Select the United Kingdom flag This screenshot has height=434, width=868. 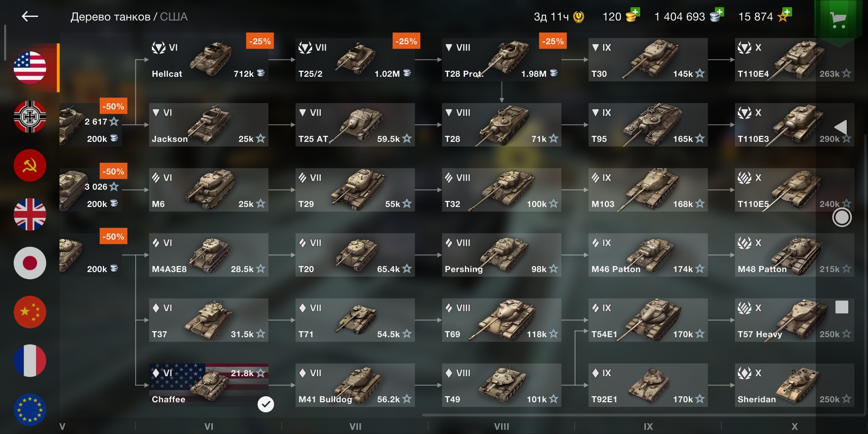pyautogui.click(x=30, y=214)
